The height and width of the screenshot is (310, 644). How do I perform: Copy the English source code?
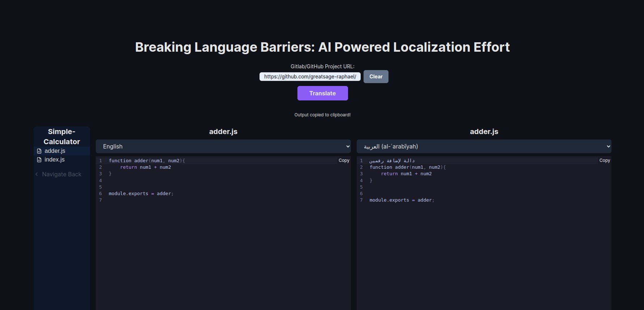(x=344, y=160)
